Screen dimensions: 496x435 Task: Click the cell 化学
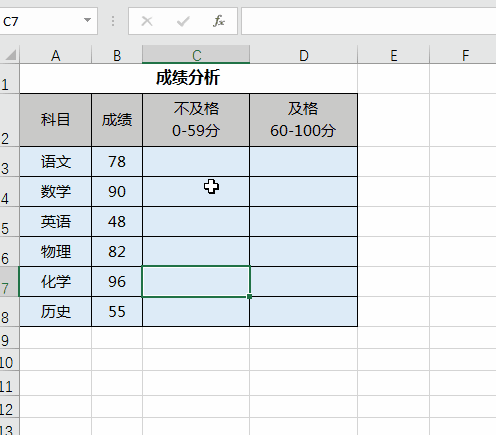coord(56,282)
